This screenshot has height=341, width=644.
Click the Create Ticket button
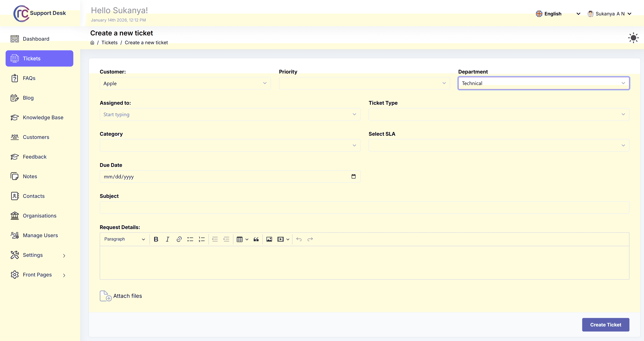click(606, 325)
